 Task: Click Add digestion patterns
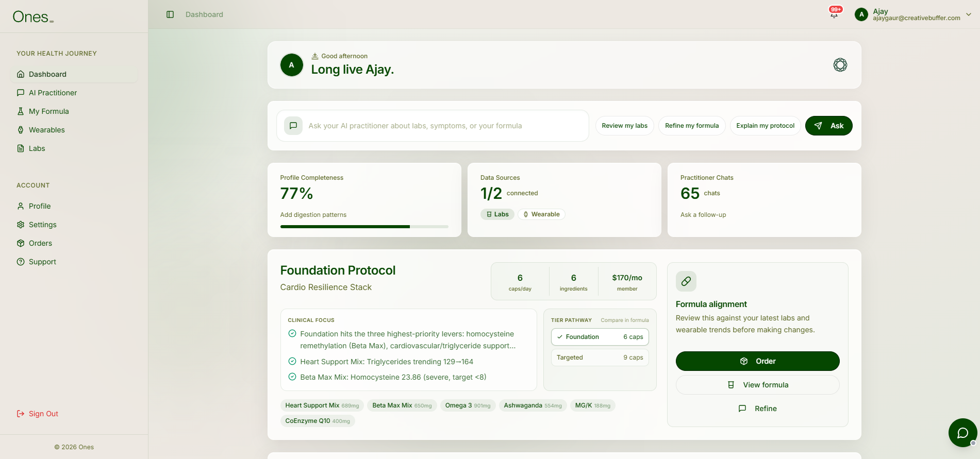313,215
